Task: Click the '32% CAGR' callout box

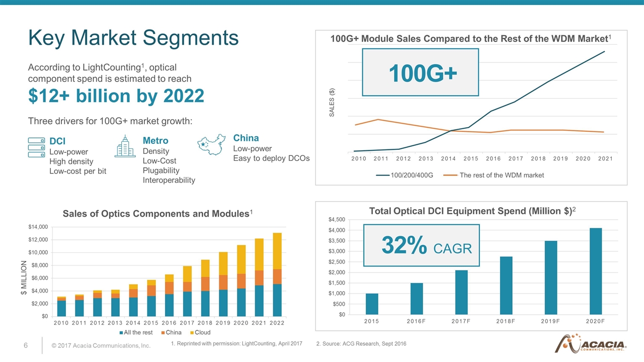Action: (421, 245)
